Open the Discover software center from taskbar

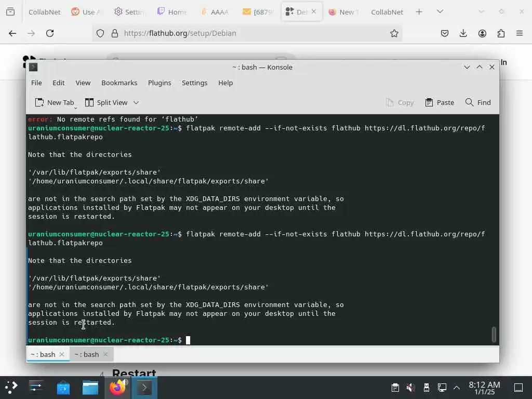click(63, 387)
